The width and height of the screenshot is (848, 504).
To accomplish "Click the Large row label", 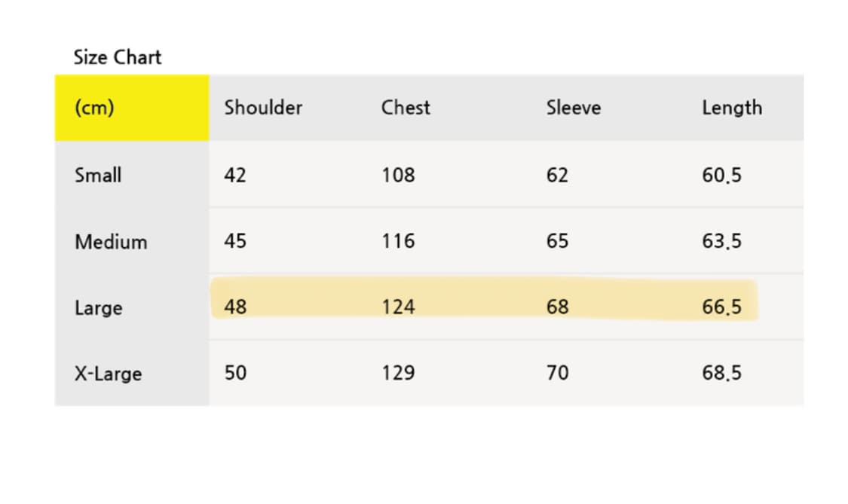I will (98, 308).
